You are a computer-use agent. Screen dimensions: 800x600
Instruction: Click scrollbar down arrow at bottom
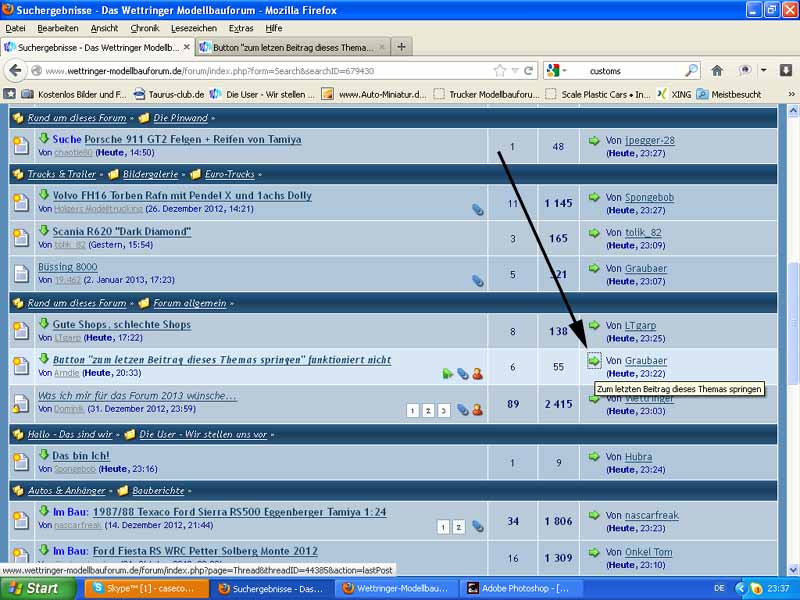[793, 569]
